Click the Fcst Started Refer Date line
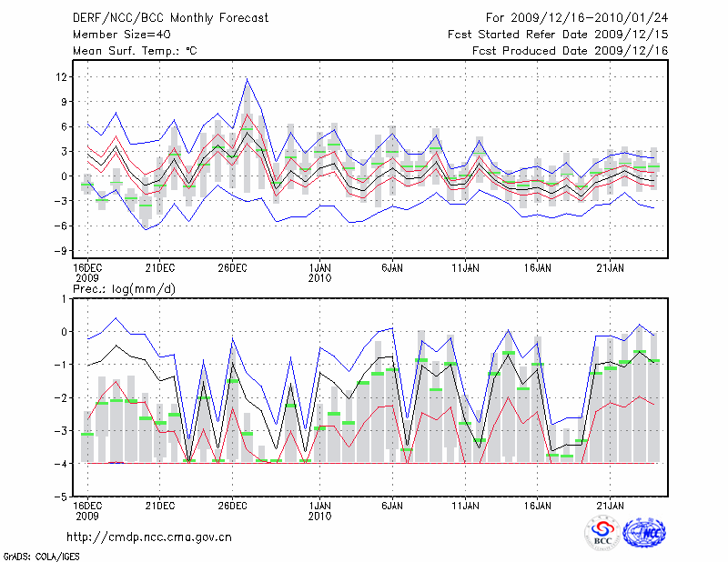 [x=558, y=35]
